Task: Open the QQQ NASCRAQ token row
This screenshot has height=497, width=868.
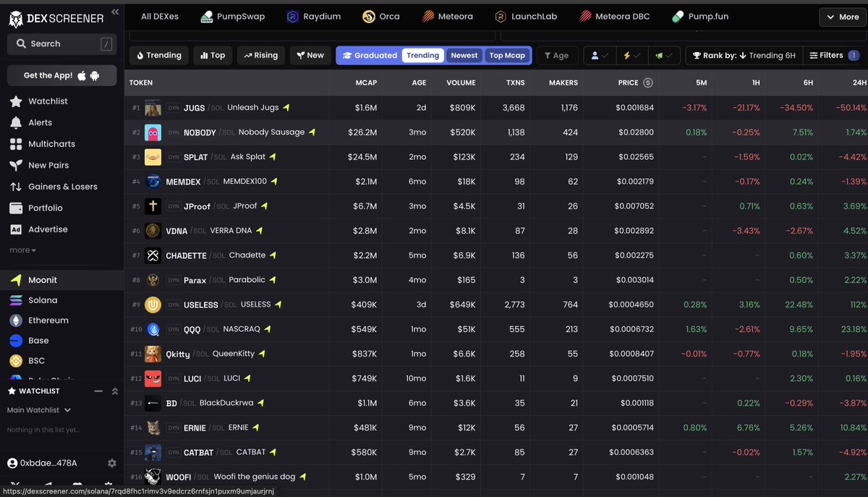Action: pyautogui.click(x=496, y=329)
